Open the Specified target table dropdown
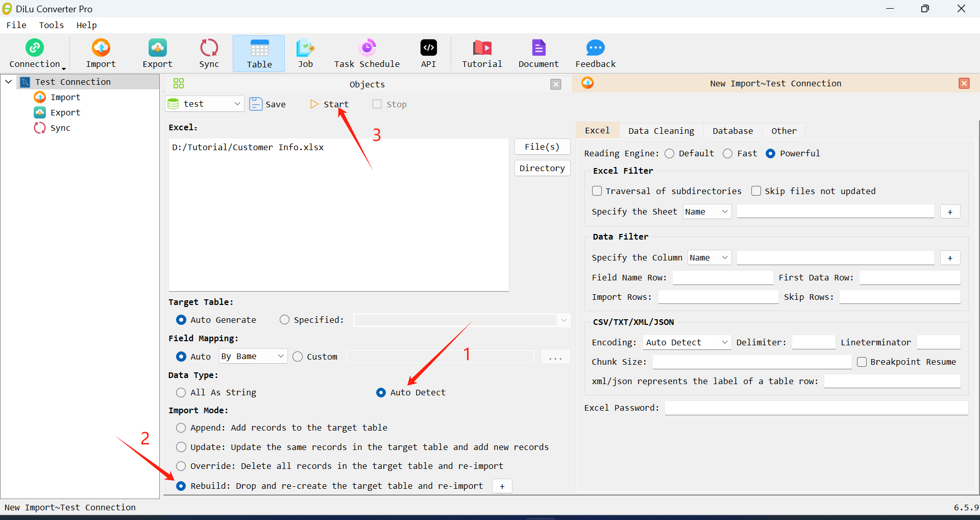 click(461, 320)
